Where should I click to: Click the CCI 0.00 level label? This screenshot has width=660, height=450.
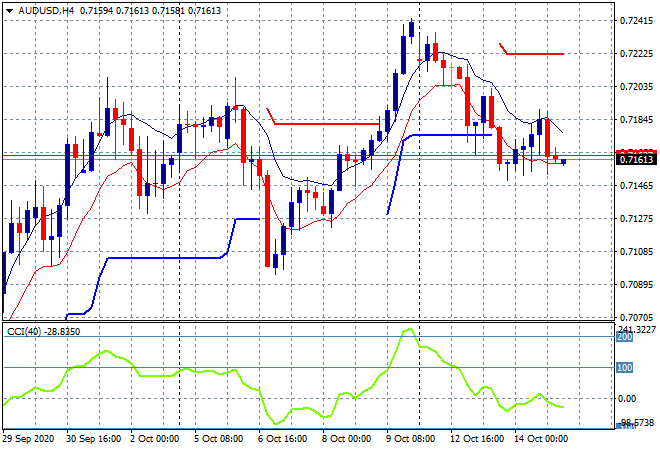pos(628,399)
